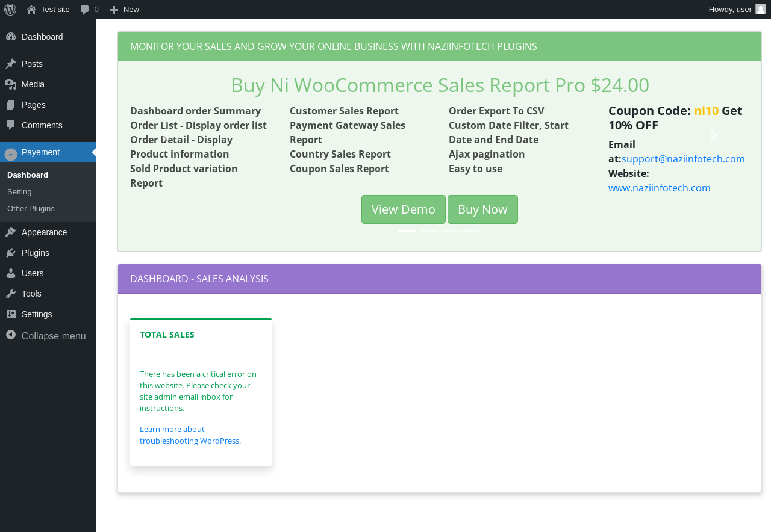Screen dimensions: 771x532
Task: Collapse the sidebar using the arrow icon
Action: (x=11, y=335)
